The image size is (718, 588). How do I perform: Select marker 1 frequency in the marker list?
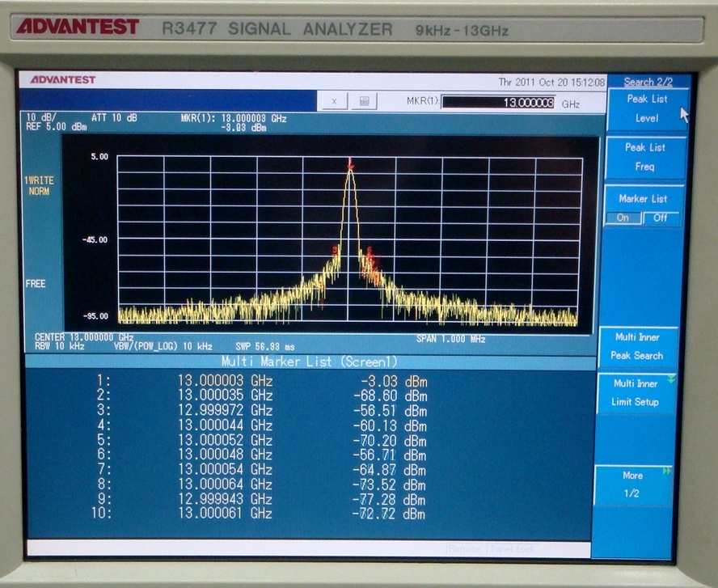226,381
